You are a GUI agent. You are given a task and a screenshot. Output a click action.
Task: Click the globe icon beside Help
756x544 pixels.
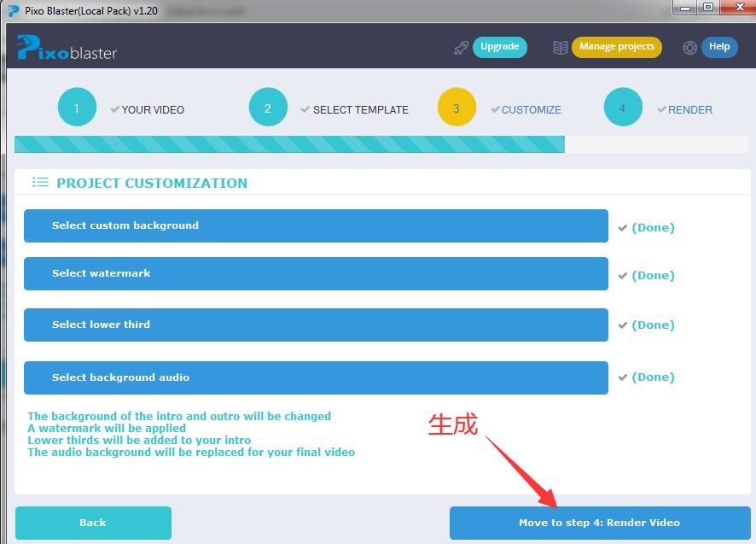pyautogui.click(x=689, y=47)
